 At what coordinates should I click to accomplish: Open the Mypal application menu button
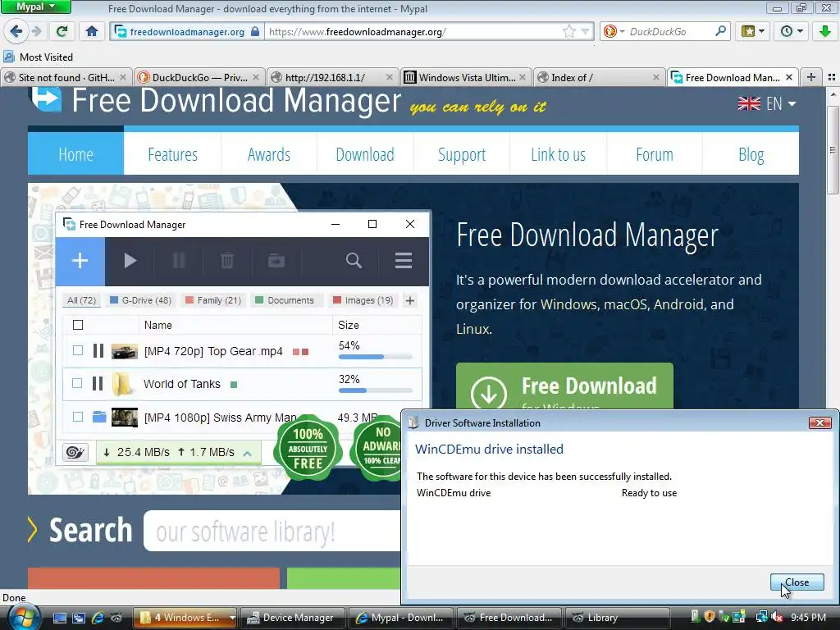[36, 7]
